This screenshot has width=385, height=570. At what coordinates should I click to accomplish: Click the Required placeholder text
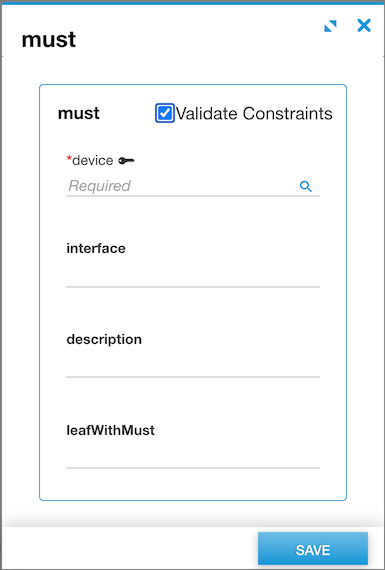(99, 186)
